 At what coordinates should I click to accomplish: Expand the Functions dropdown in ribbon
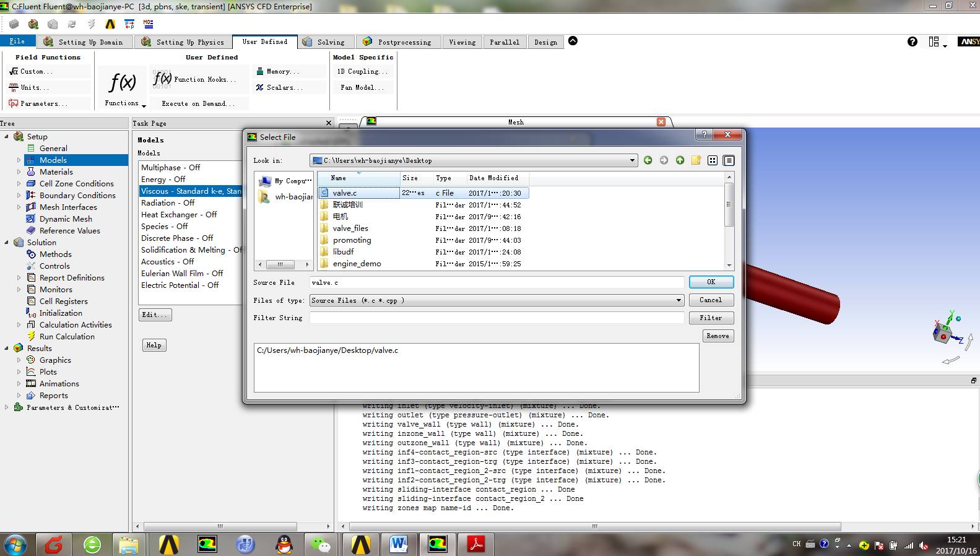pos(144,105)
